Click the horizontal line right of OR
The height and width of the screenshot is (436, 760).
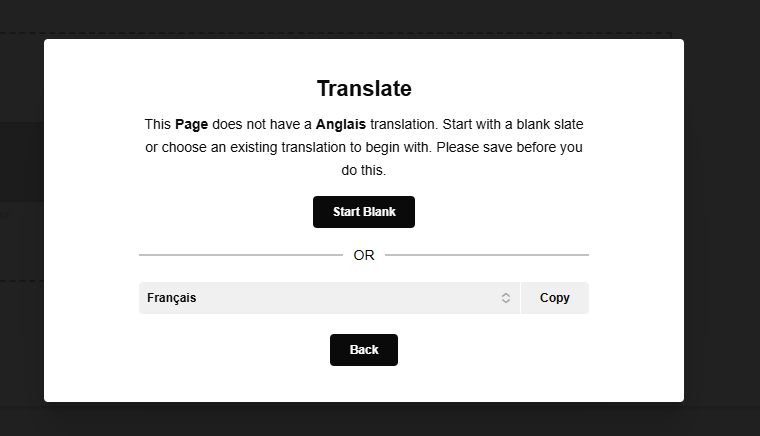(x=487, y=255)
